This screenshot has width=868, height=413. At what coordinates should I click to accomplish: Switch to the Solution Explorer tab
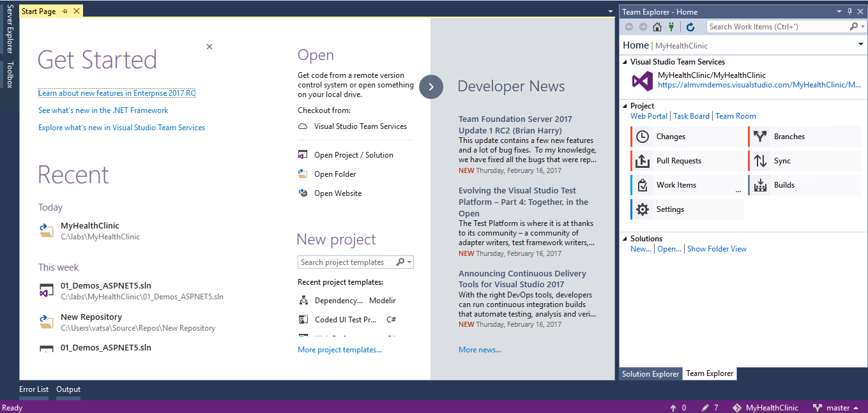pos(651,374)
